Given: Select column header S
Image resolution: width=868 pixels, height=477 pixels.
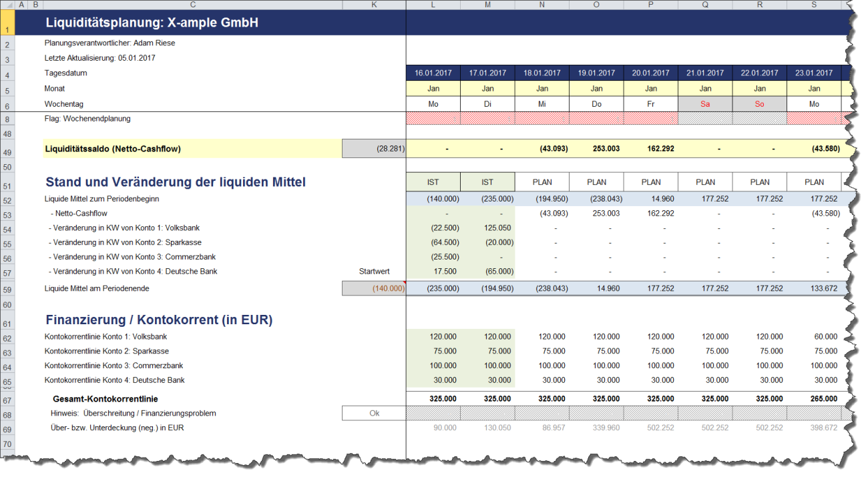Looking at the screenshot, I should coord(814,5).
